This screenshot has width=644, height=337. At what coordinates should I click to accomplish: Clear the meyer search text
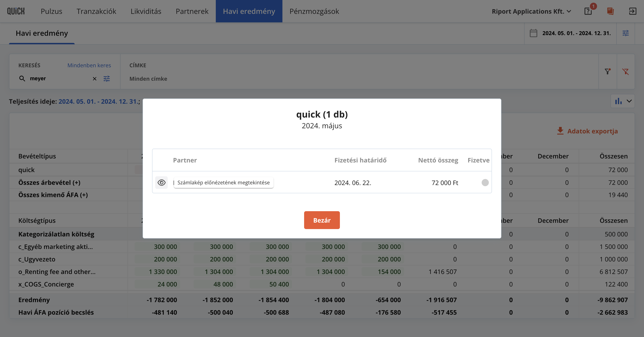click(x=95, y=79)
